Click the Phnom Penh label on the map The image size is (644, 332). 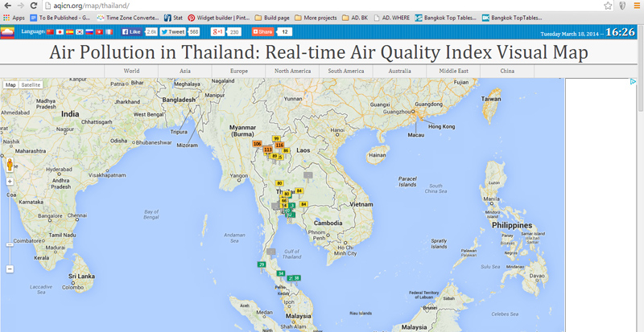(319, 236)
